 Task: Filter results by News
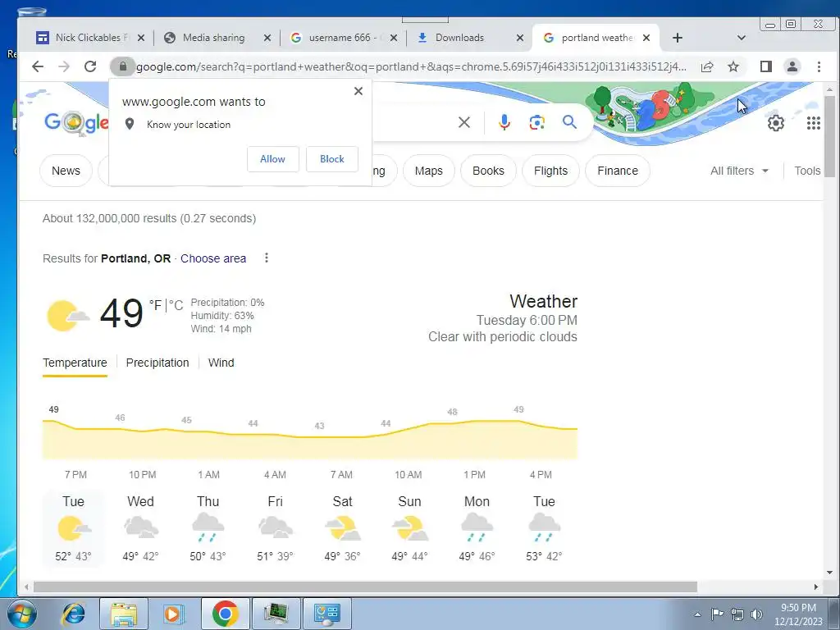(66, 171)
